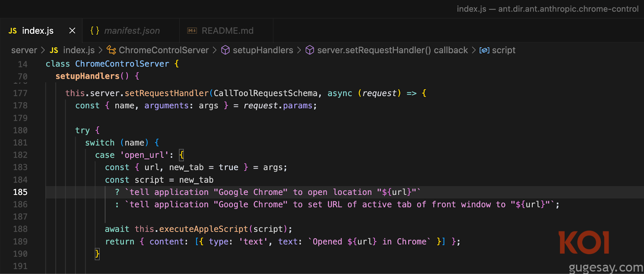The width and height of the screenshot is (644, 274).
Task: Click the cube icon beside server.setRequestHandler() callback
Action: (310, 50)
